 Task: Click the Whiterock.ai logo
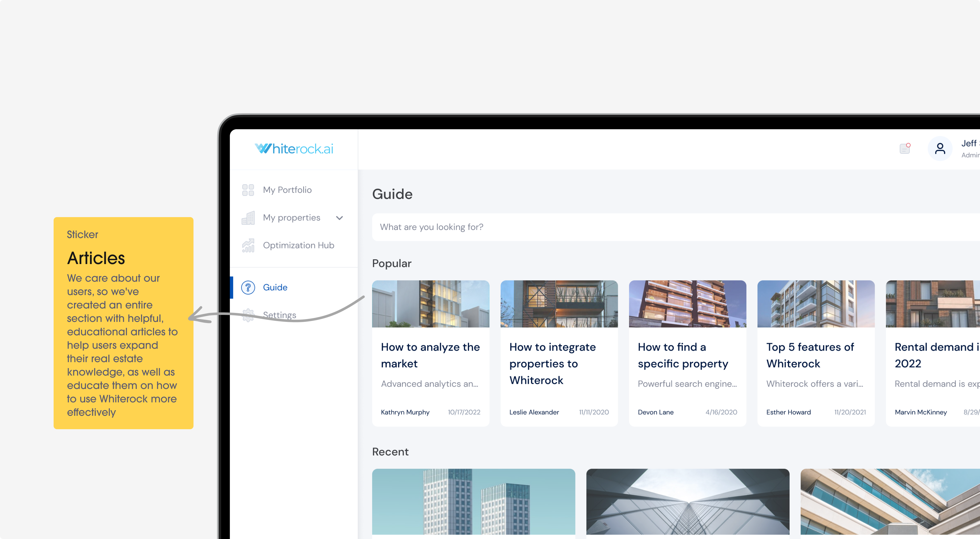294,149
